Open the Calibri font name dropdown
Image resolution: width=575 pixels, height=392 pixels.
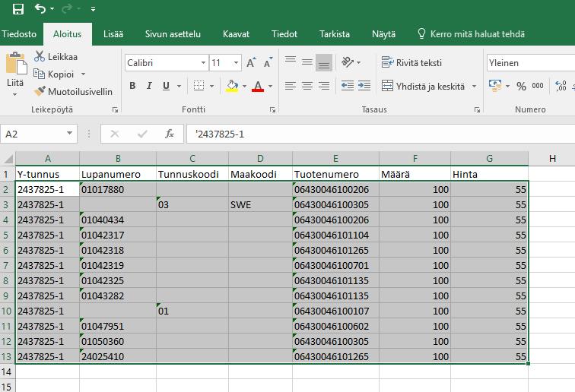(x=203, y=63)
